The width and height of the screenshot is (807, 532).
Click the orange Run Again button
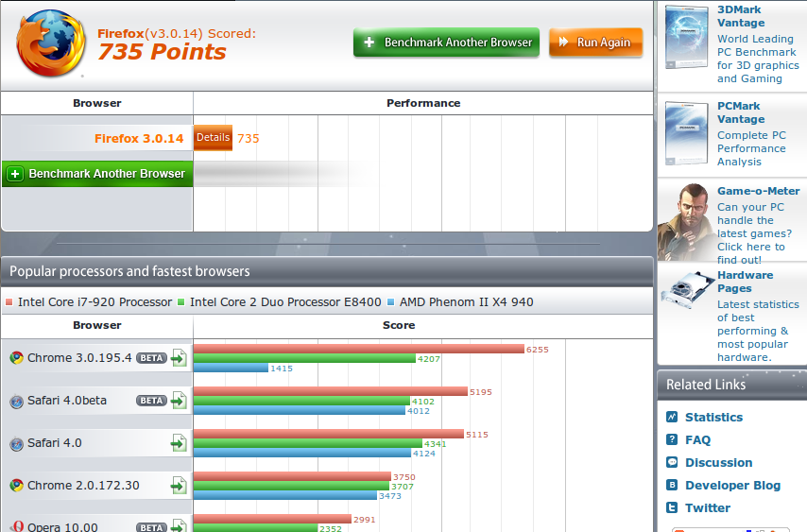click(x=595, y=43)
